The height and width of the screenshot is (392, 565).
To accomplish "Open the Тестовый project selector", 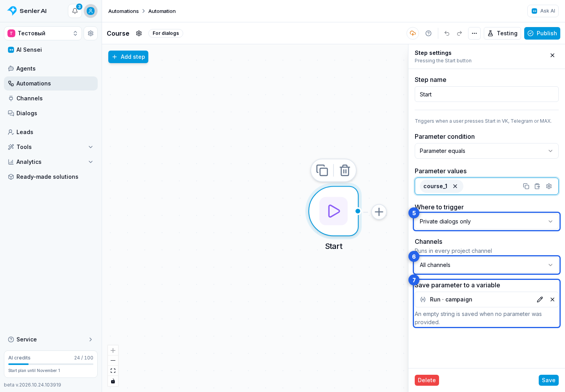I will 43,33.
